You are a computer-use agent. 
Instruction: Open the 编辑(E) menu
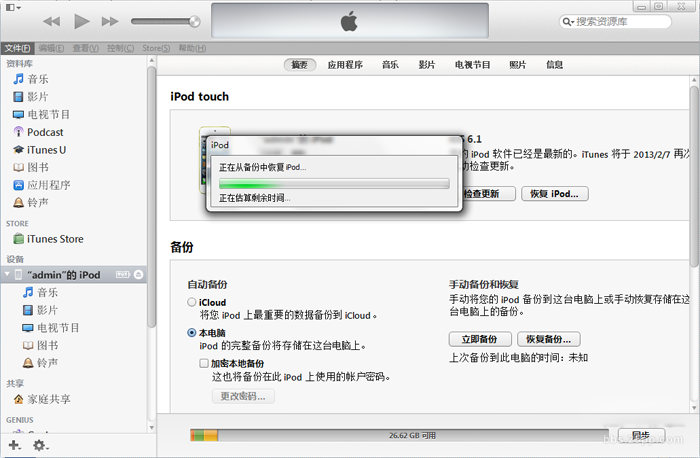click(x=51, y=48)
